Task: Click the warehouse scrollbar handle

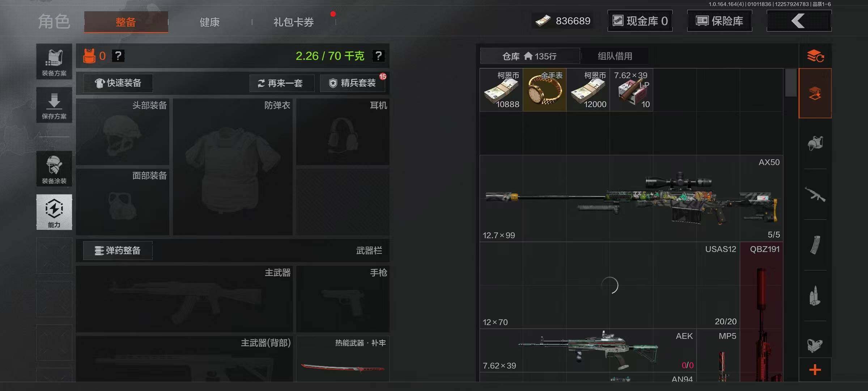Action: coord(791,83)
